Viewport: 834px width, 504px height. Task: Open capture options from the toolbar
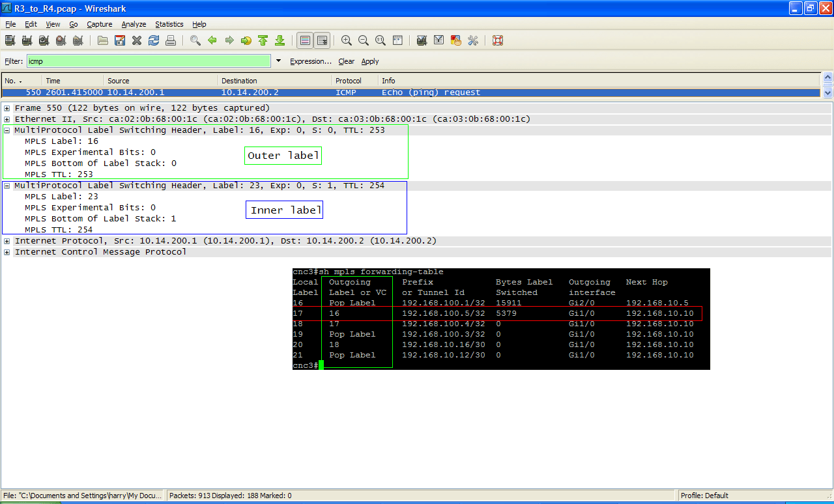click(27, 40)
